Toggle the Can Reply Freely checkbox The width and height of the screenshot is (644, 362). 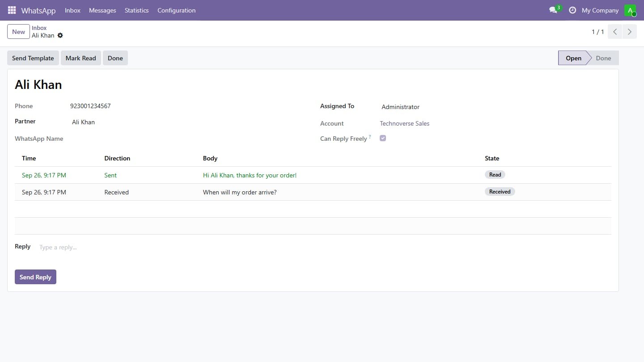click(383, 138)
